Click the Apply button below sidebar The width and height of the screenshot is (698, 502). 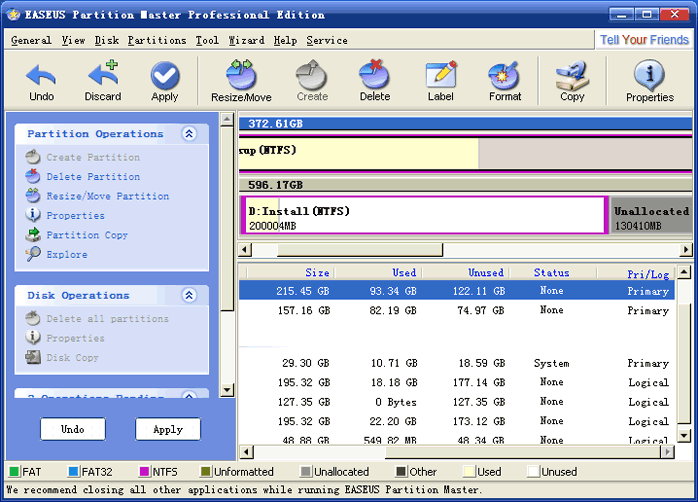tap(168, 429)
